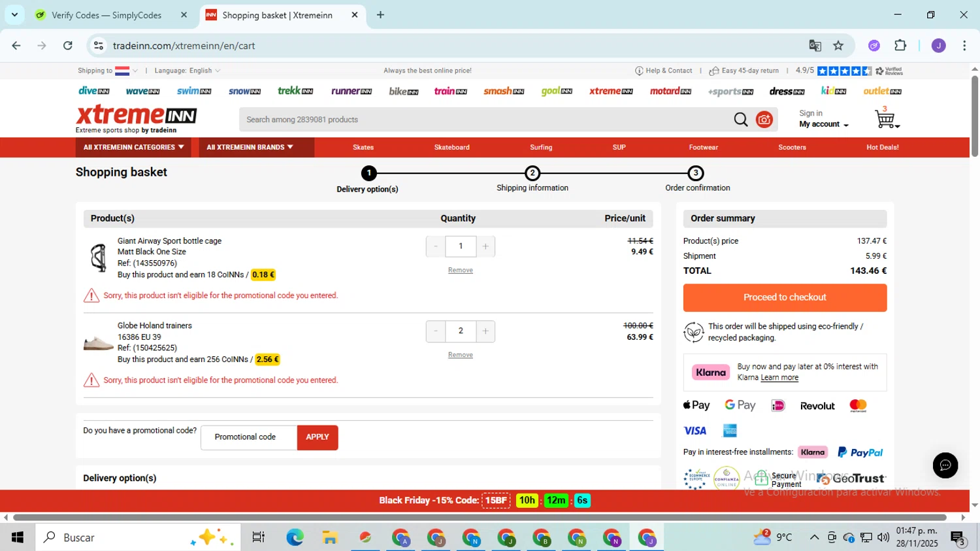Open camera image search icon

[764, 120]
